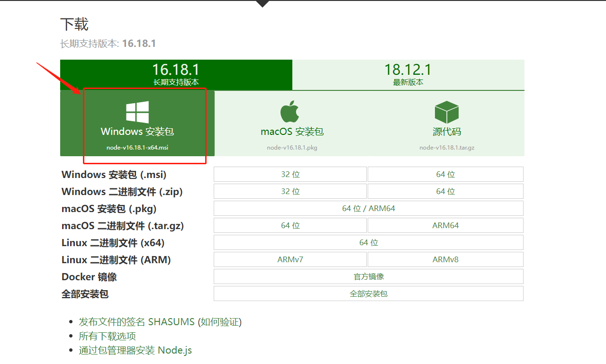The width and height of the screenshot is (606, 364).
Task: Download 32 位 Windows .zip binary
Action: tap(290, 191)
